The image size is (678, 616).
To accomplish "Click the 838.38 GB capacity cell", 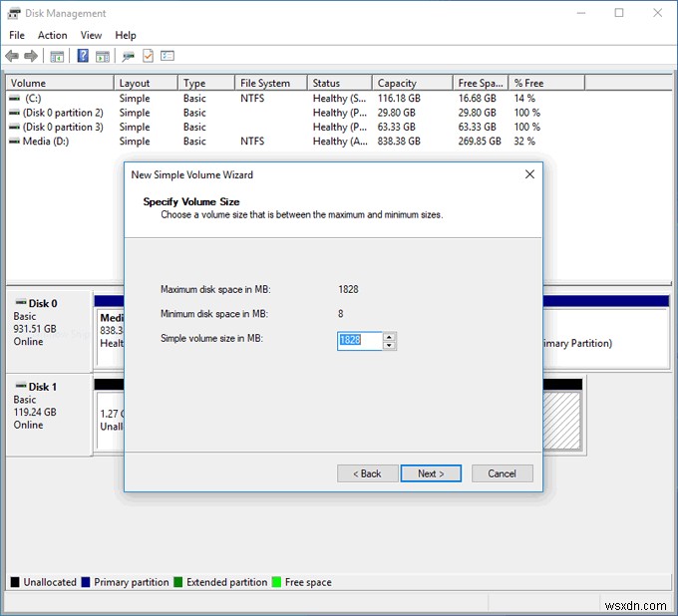I will (399, 141).
